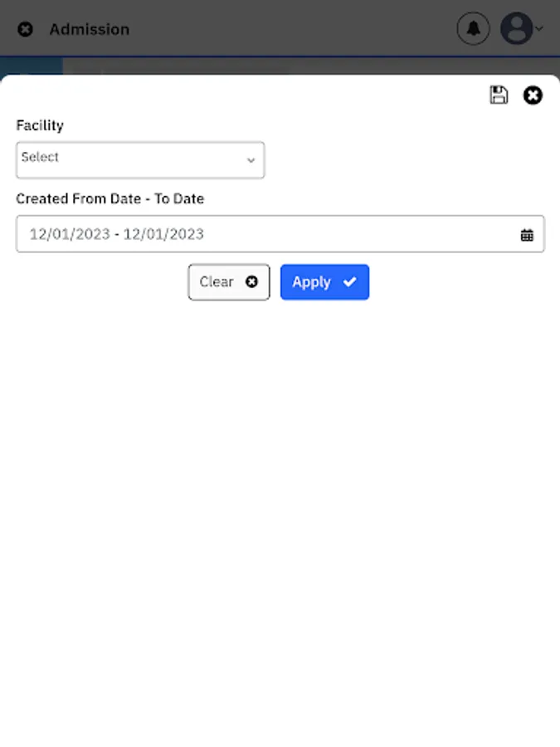Click the Admission header title
The image size is (560, 747).
coord(89,29)
